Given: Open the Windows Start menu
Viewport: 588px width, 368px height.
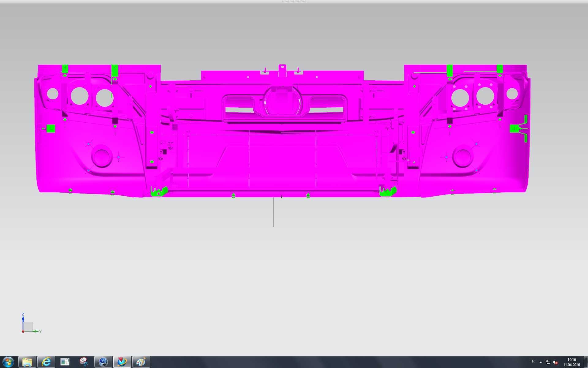Looking at the screenshot, I should click(x=8, y=362).
